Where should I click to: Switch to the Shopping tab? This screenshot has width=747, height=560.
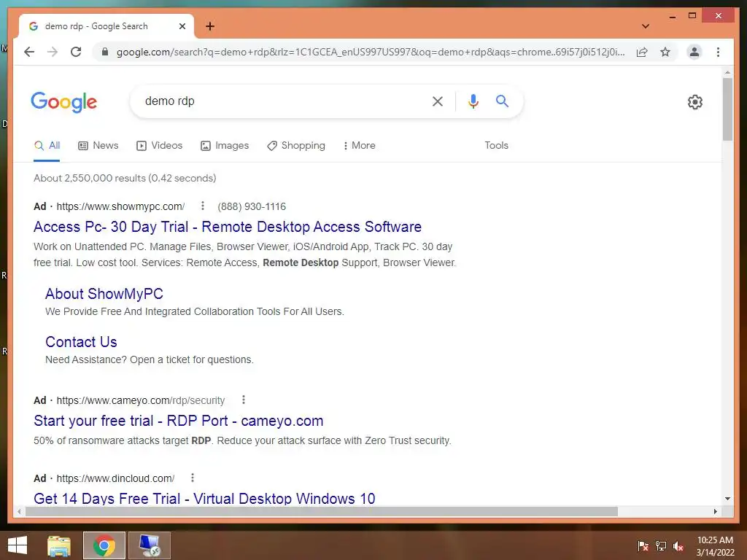[x=296, y=146]
